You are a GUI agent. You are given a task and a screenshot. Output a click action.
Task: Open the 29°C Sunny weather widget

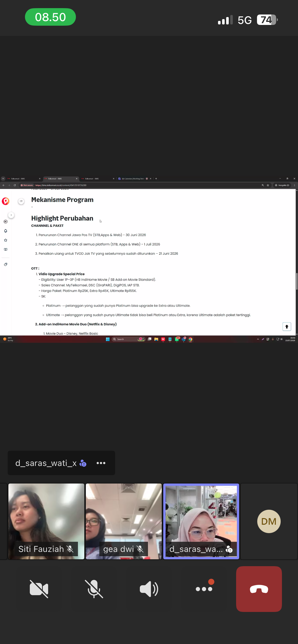click(8, 339)
